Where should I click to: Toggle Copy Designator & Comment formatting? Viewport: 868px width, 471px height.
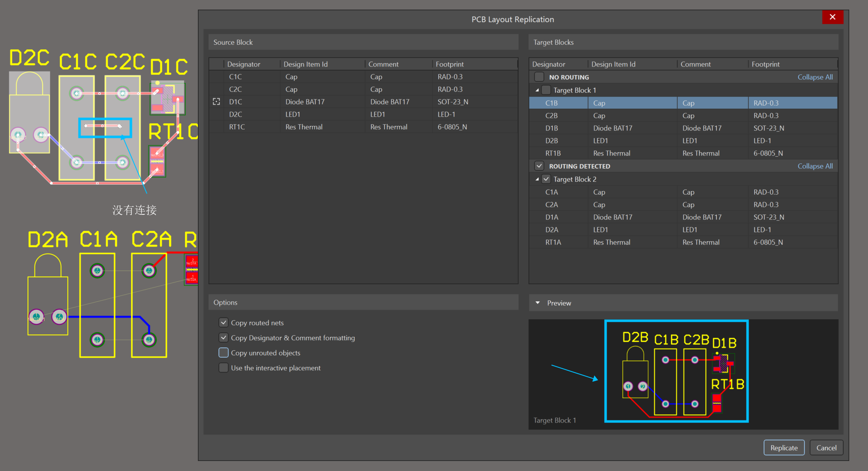coord(224,338)
